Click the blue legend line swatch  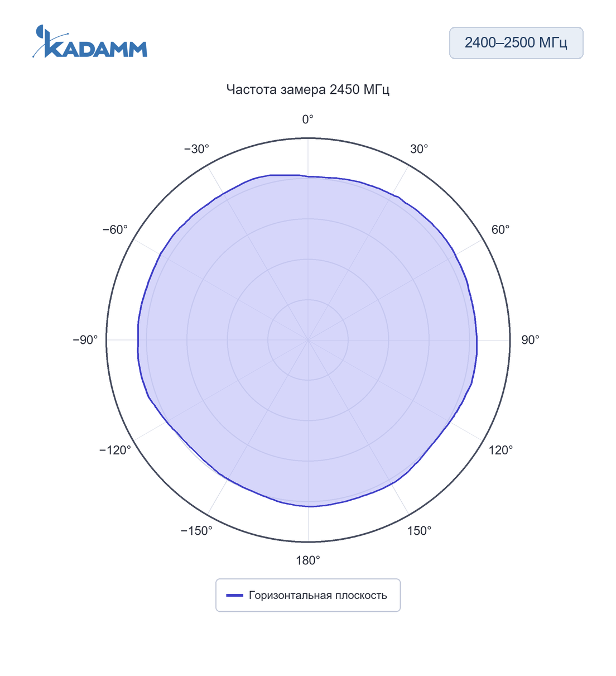(x=235, y=595)
